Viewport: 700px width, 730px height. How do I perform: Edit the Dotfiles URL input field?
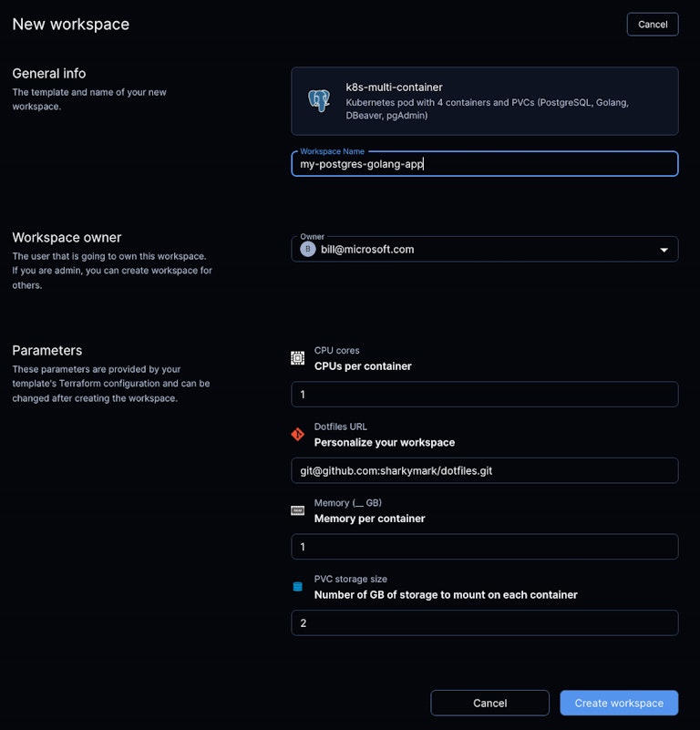484,470
